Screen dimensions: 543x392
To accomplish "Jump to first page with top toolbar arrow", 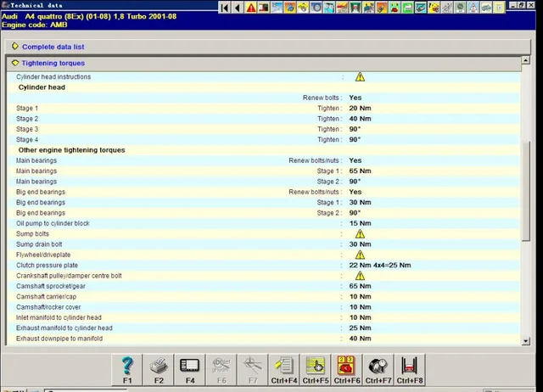I will coord(225,8).
